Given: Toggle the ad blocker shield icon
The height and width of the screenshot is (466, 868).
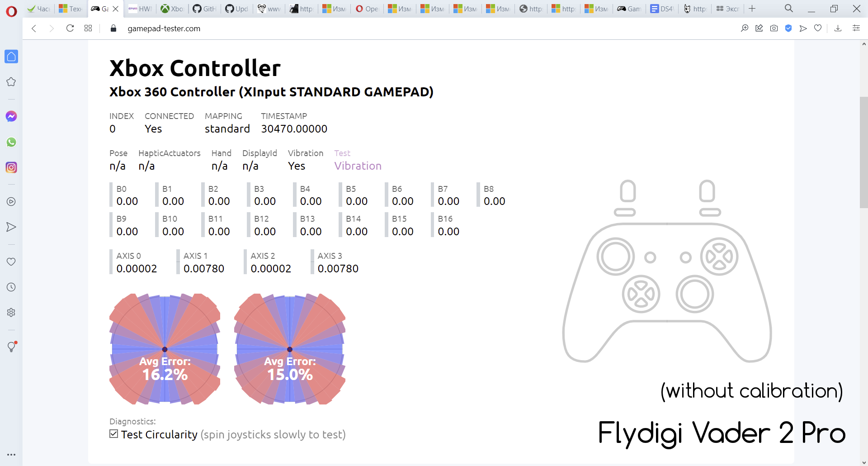Looking at the screenshot, I should (788, 29).
